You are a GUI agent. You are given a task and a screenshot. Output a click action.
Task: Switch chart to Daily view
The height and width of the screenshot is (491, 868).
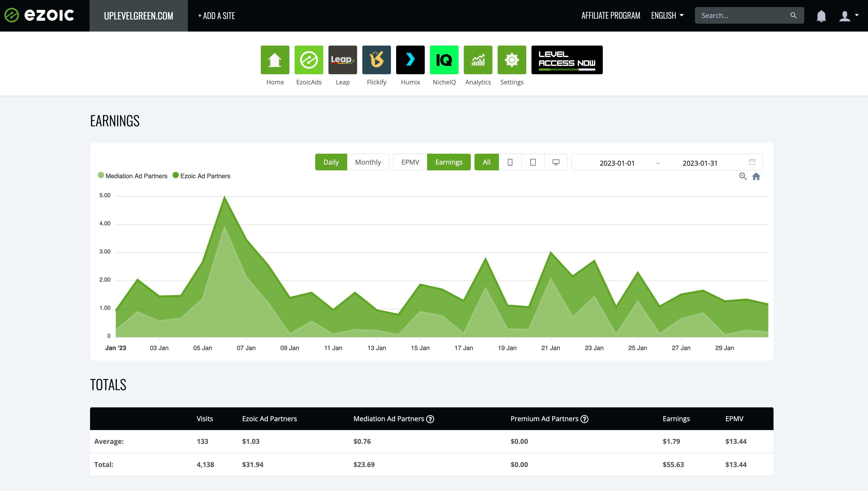(x=331, y=162)
